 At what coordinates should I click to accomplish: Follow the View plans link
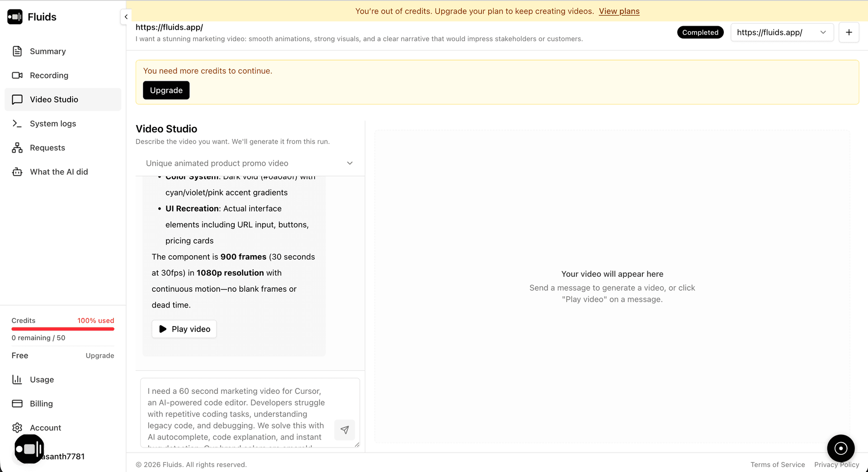[619, 11]
